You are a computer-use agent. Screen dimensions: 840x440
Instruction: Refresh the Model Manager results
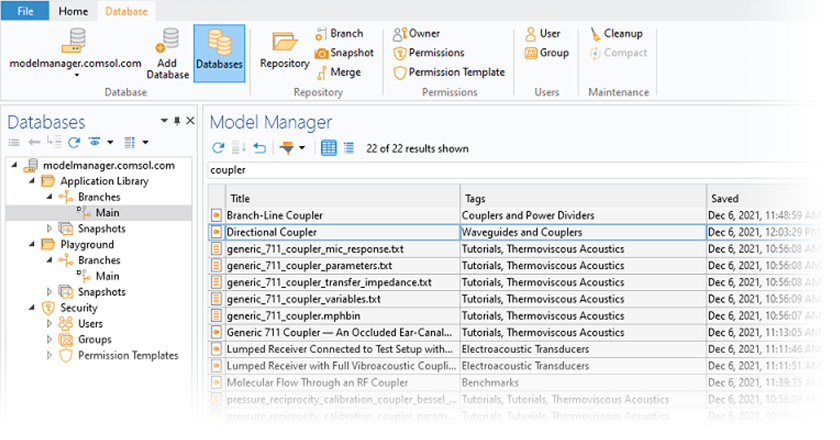point(218,148)
